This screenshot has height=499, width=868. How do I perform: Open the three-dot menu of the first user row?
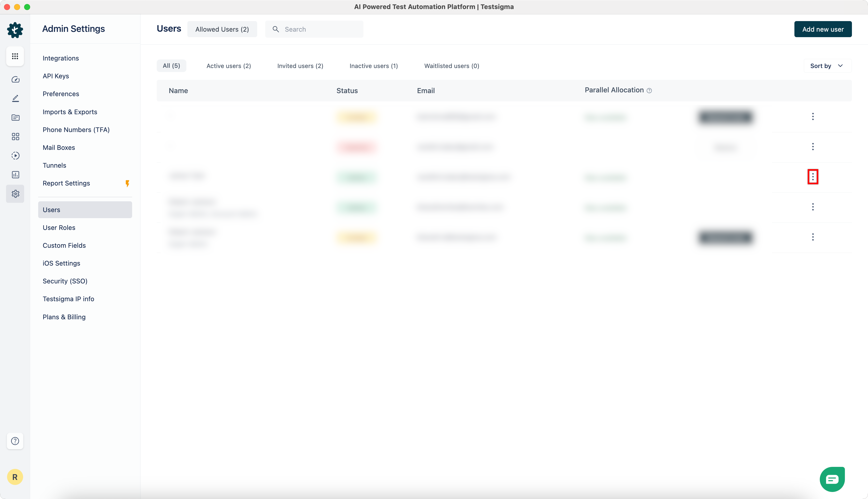click(813, 116)
